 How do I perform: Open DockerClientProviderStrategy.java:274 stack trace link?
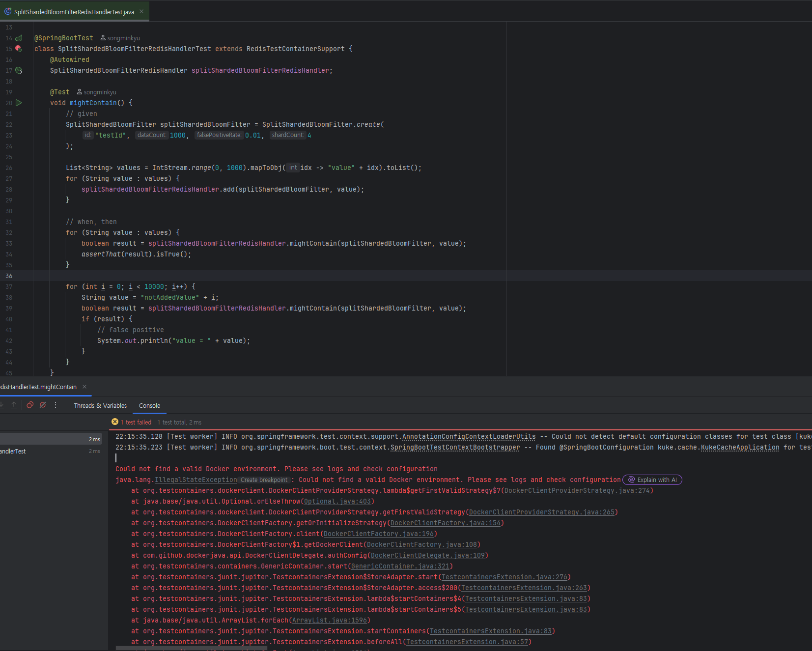pyautogui.click(x=577, y=490)
